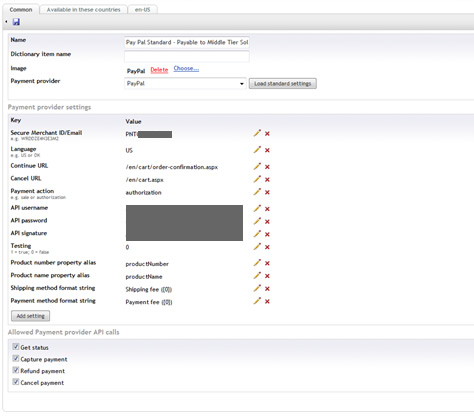Toggle the Capture payment checkbox
This screenshot has height=417, width=474.
pyautogui.click(x=16, y=358)
